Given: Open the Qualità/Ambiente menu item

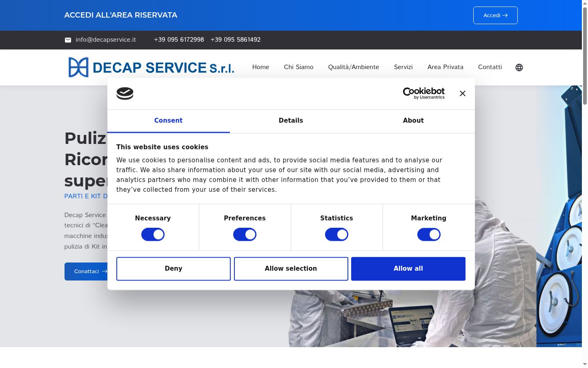Looking at the screenshot, I should point(354,67).
